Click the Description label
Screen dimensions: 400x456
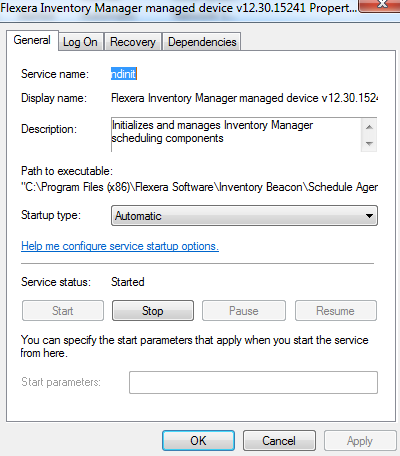tap(49, 129)
